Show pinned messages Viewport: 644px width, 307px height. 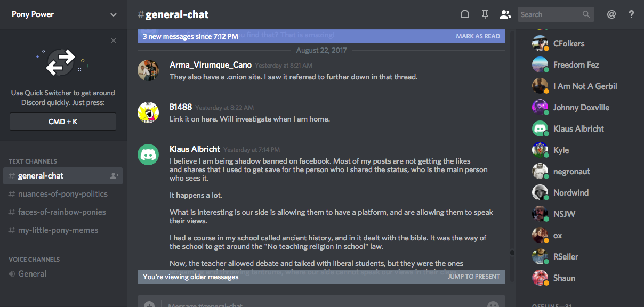485,14
